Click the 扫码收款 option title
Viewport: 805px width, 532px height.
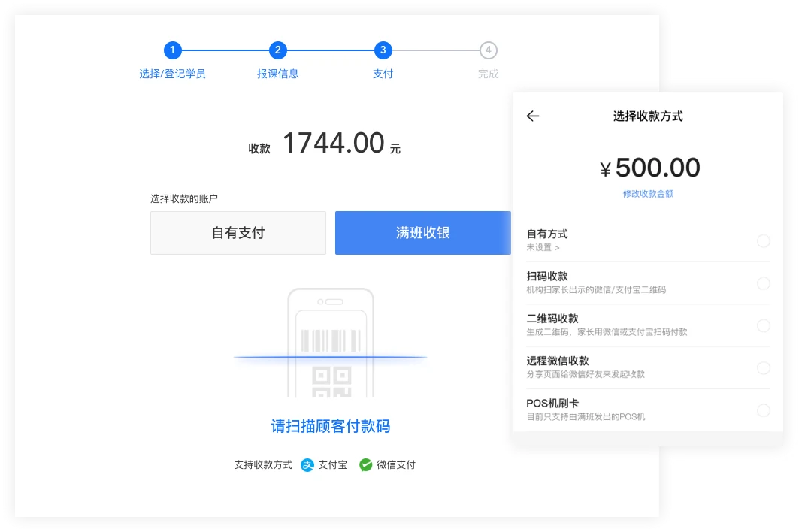(547, 276)
